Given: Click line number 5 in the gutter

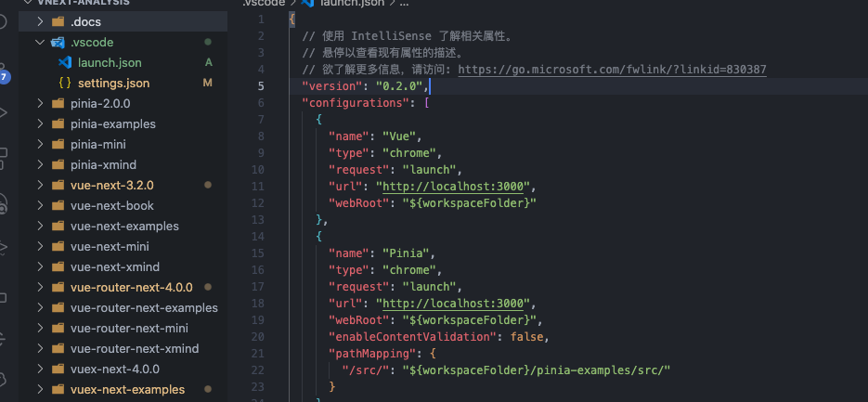Looking at the screenshot, I should pos(261,86).
